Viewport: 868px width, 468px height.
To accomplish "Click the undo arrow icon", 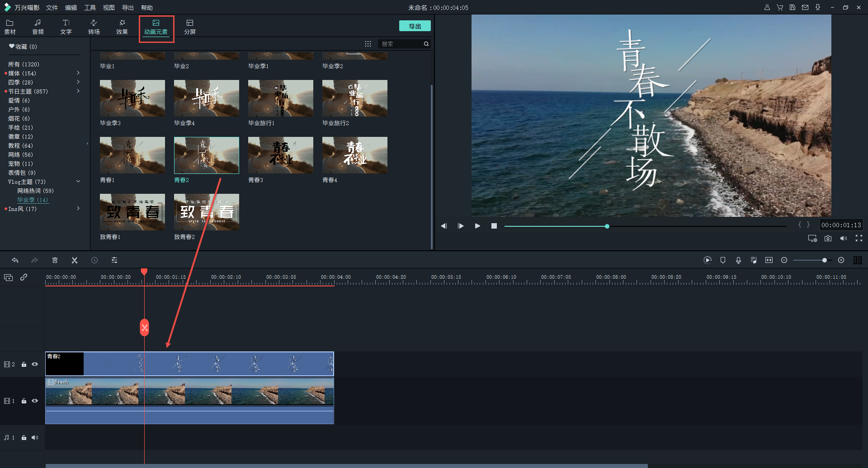I will (x=15, y=260).
